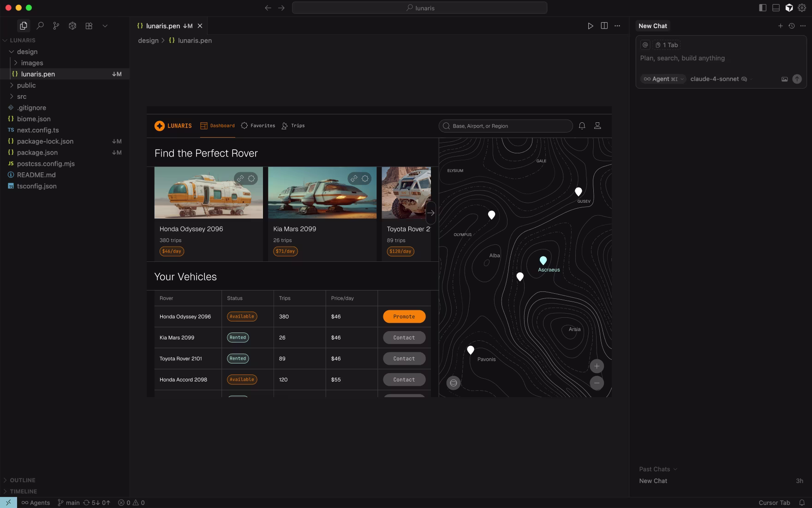Viewport: 812px width, 508px height.
Task: Click the @ mention icon in chat input
Action: coord(645,45)
